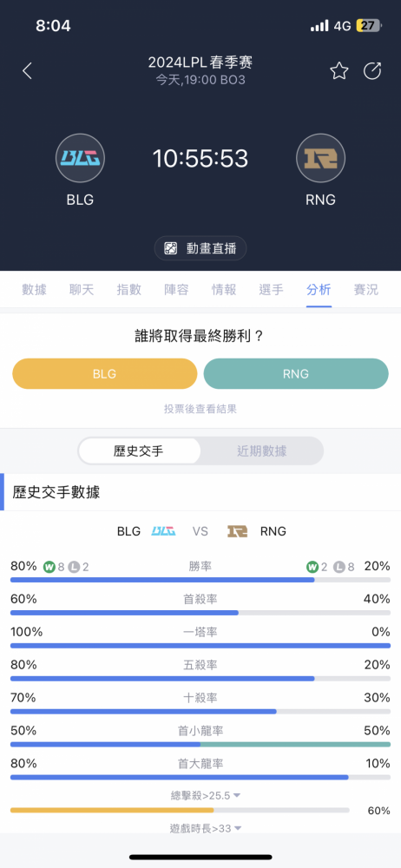Tap the back arrow icon
This screenshot has height=868, width=401.
[x=27, y=71]
